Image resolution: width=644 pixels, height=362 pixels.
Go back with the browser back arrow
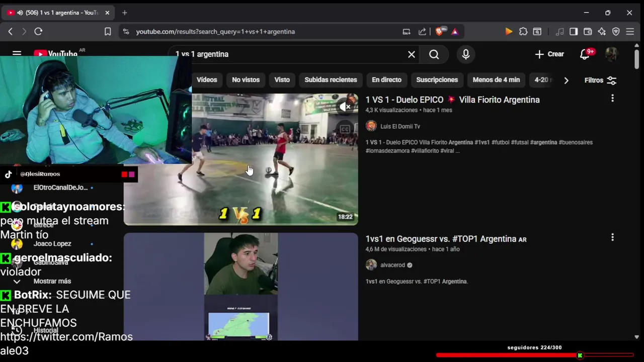(x=10, y=31)
